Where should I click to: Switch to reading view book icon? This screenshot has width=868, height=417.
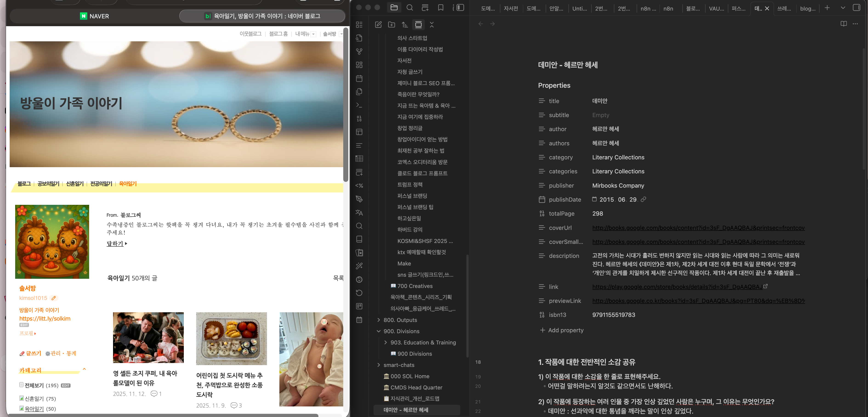coord(843,24)
